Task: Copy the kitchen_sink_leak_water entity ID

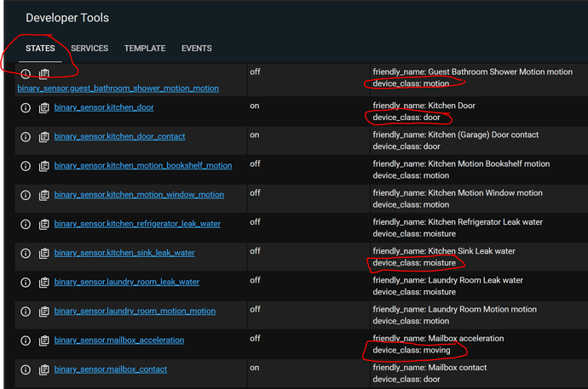Action: click(x=43, y=253)
